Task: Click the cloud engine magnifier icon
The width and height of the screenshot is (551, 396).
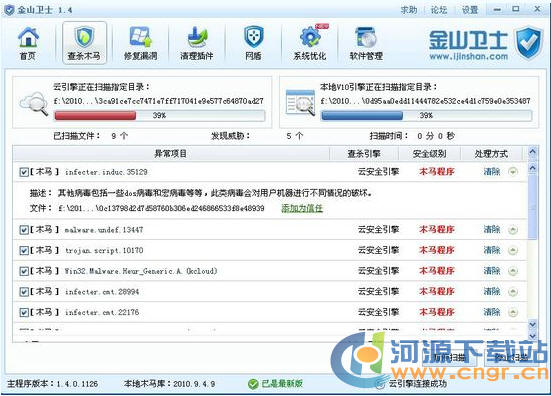Action: pyautogui.click(x=34, y=103)
